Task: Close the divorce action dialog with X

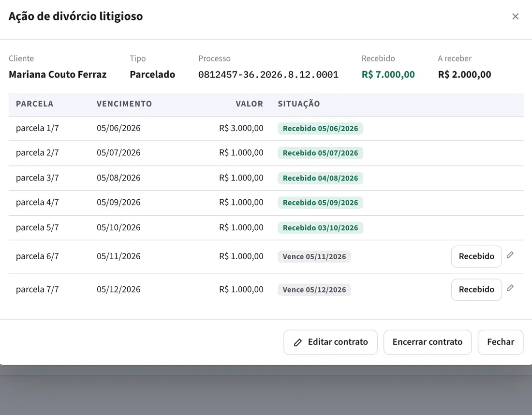Action: (516, 16)
